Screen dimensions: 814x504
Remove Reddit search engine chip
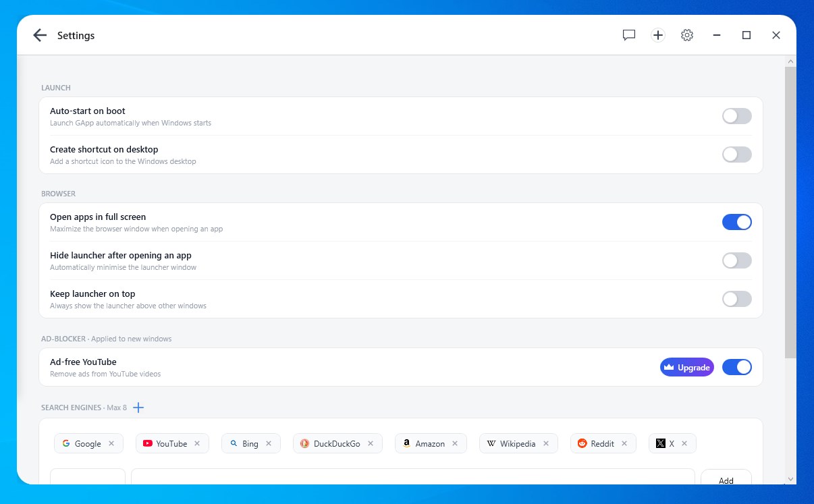[x=624, y=443]
